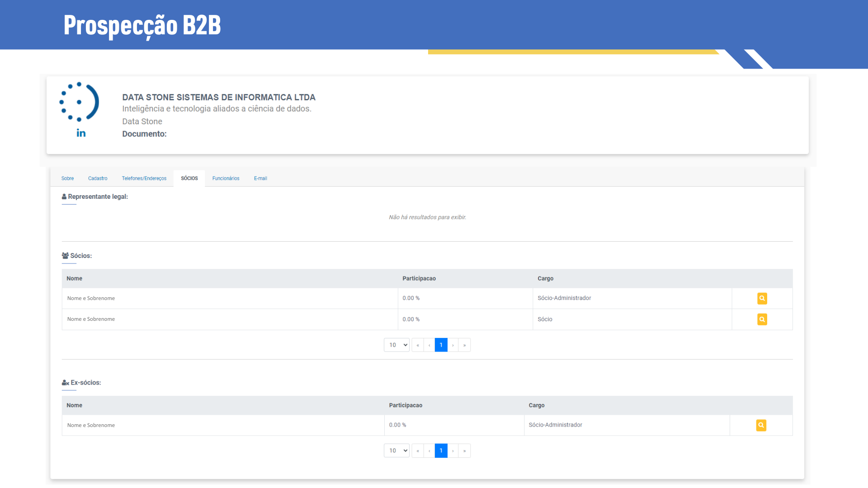Screen dimensions: 868x488
Task: Go to first page in Sócios pagination
Action: [x=418, y=345]
